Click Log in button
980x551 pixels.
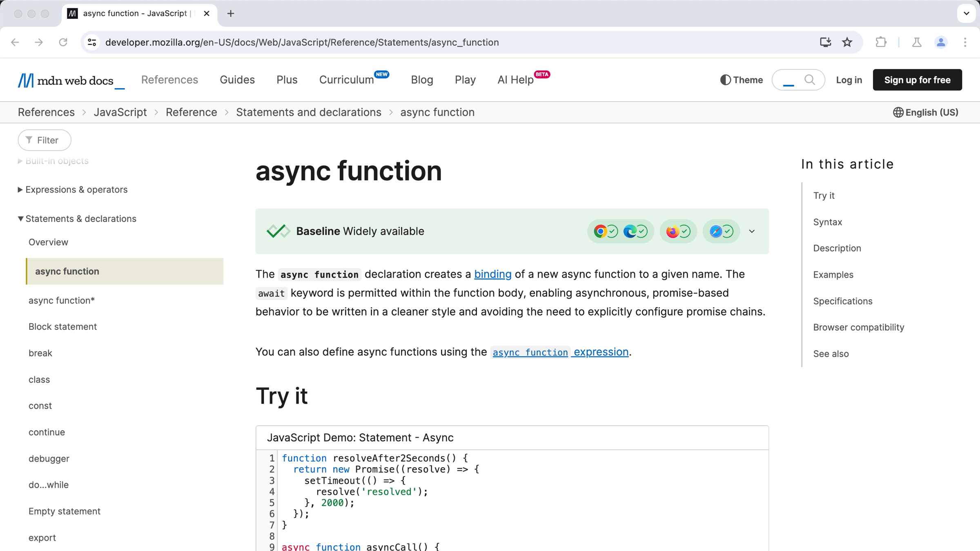(849, 80)
